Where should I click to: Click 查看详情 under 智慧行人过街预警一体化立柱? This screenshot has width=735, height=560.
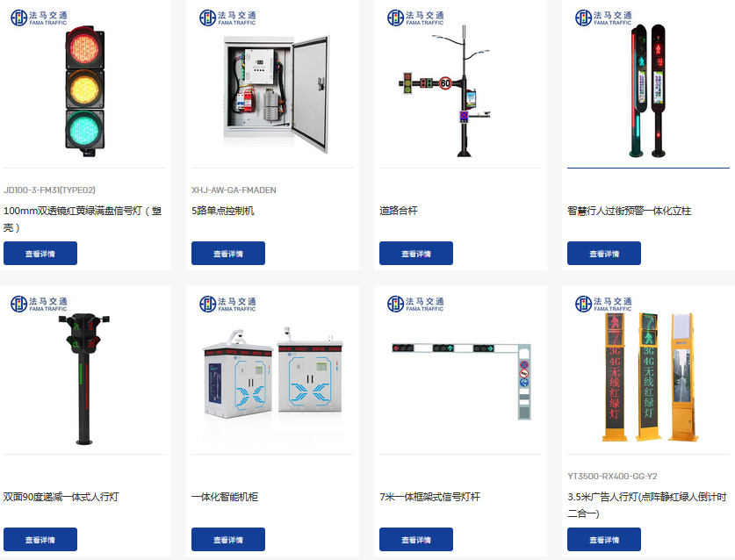(x=604, y=253)
